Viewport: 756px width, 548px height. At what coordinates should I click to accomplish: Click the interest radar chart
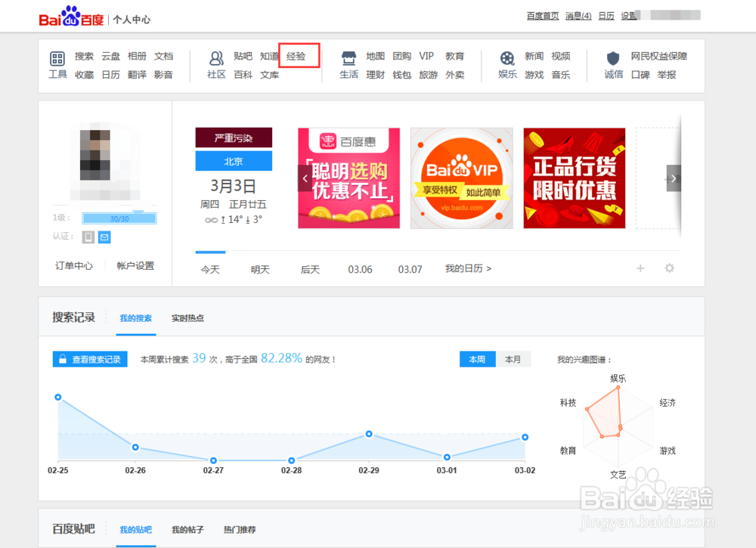click(x=618, y=427)
